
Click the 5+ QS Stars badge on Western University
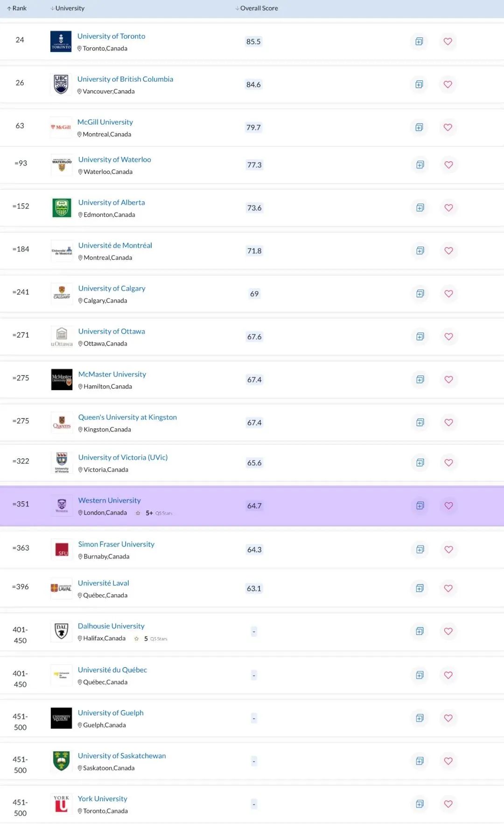(154, 512)
